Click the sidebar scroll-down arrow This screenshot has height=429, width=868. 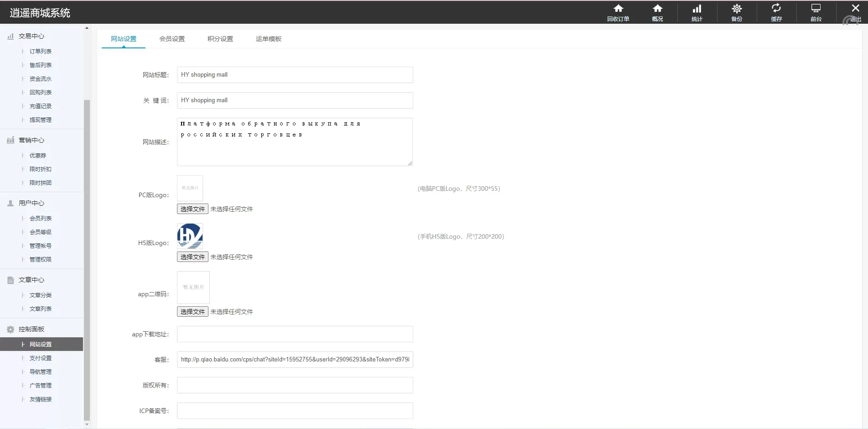[x=87, y=424]
